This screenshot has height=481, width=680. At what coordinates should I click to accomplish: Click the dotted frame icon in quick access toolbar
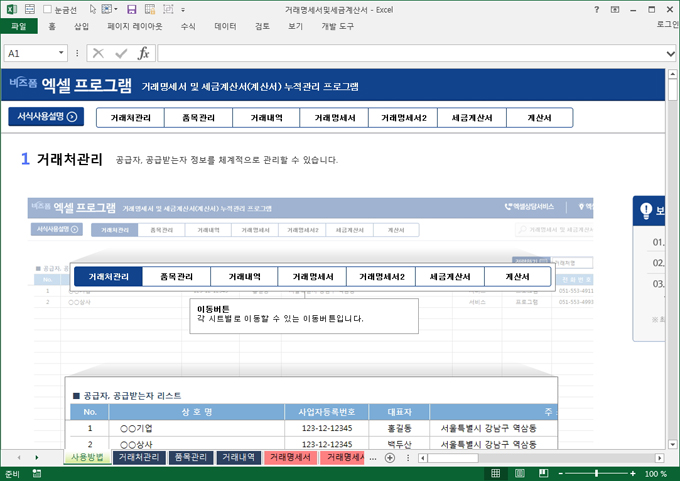[x=168, y=9]
